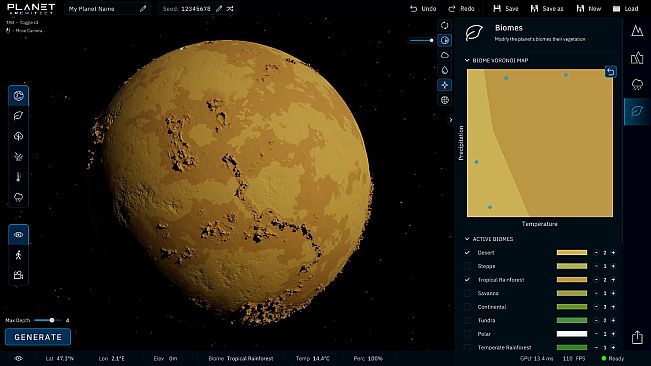
Task: Decrease the Desert biome count
Action: tap(596, 252)
